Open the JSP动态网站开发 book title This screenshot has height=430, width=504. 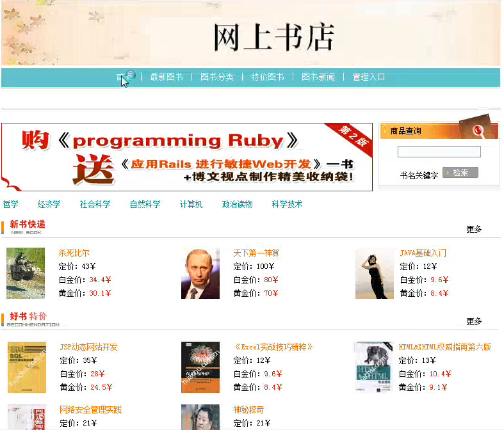[x=89, y=347]
